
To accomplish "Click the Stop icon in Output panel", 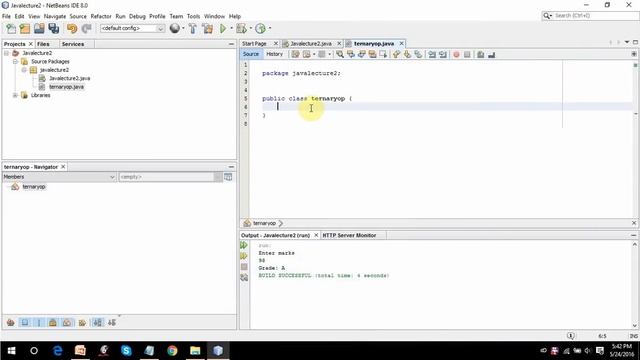I will (x=244, y=267).
